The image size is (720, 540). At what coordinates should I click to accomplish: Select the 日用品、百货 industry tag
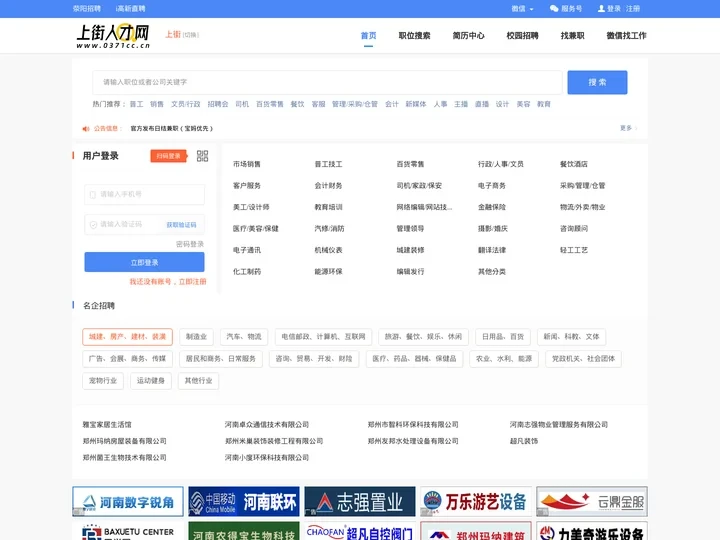coord(503,337)
